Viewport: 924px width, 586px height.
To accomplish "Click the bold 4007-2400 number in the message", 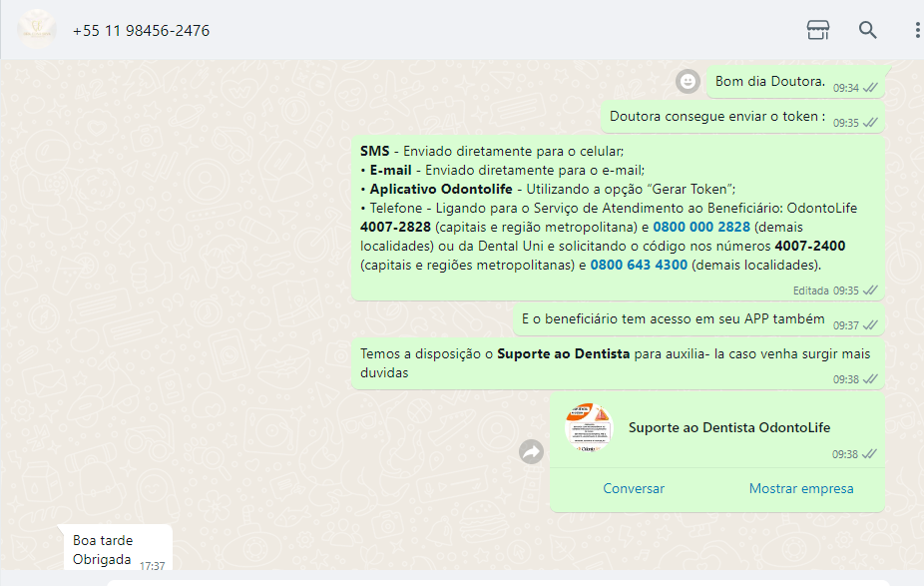I will click(x=809, y=246).
